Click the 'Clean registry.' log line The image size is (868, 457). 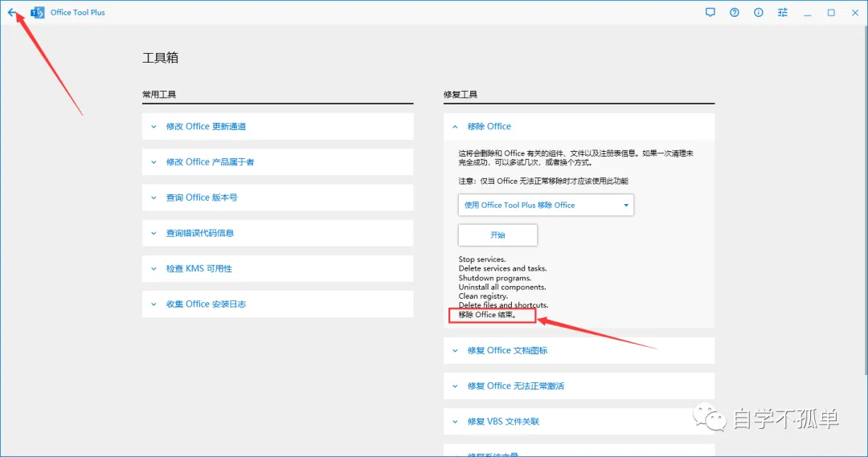coord(483,296)
